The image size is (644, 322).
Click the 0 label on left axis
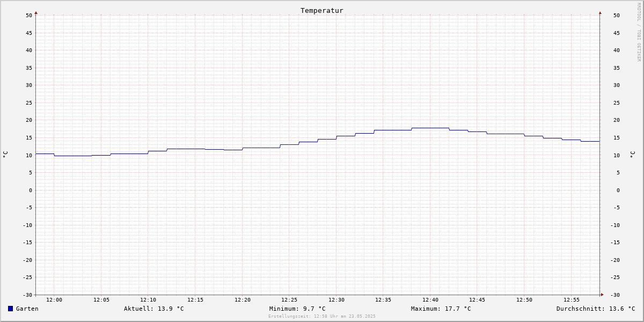coord(31,190)
